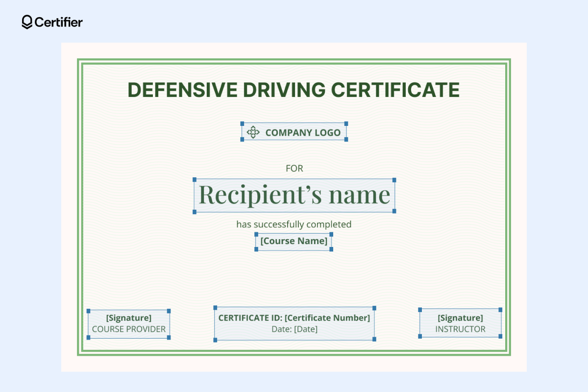
Task: Select the company logo diamond icon
Action: point(253,132)
